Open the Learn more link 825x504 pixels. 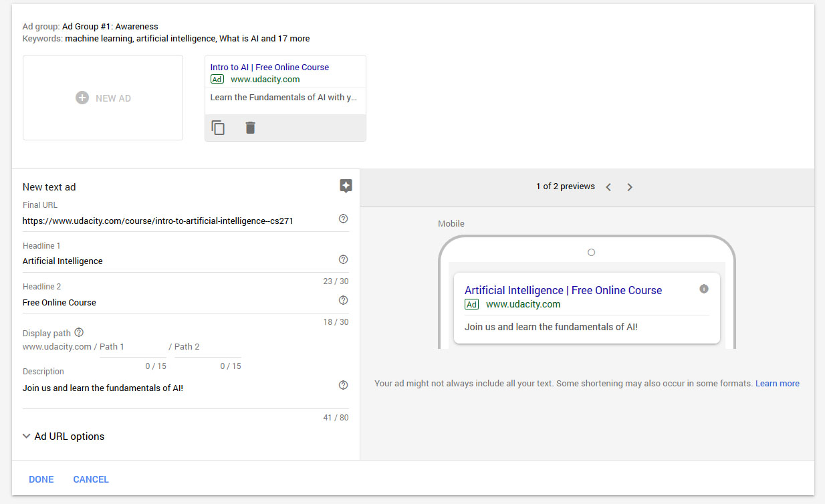pyautogui.click(x=778, y=384)
